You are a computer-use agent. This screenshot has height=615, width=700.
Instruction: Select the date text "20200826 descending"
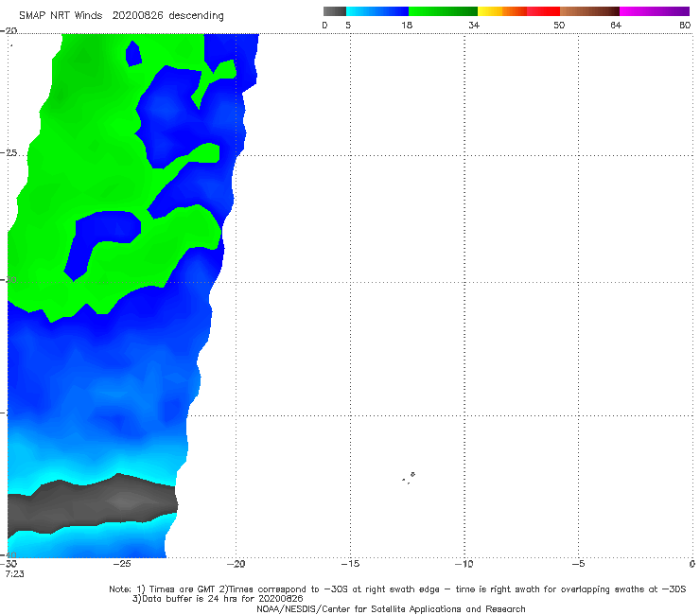click(x=167, y=16)
